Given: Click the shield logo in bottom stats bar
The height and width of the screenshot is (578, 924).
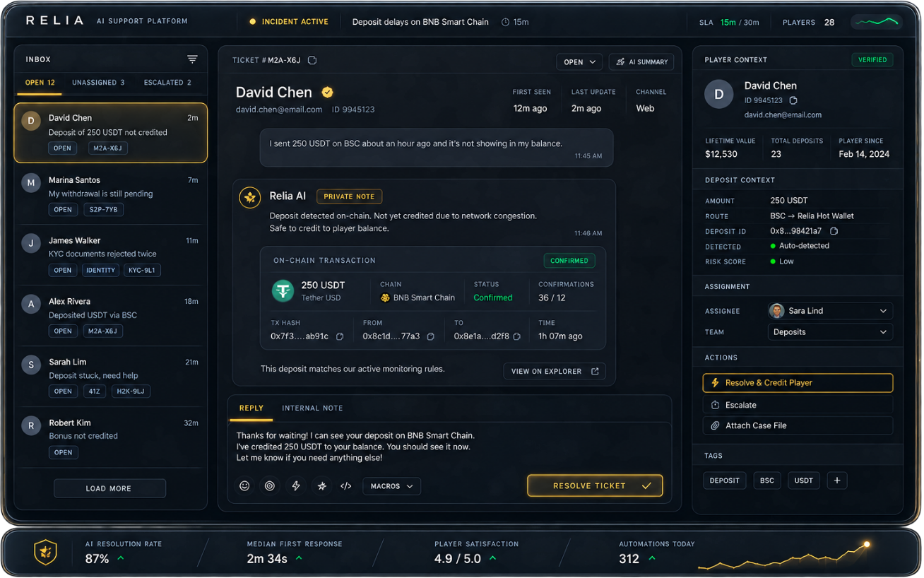Looking at the screenshot, I should [x=46, y=553].
